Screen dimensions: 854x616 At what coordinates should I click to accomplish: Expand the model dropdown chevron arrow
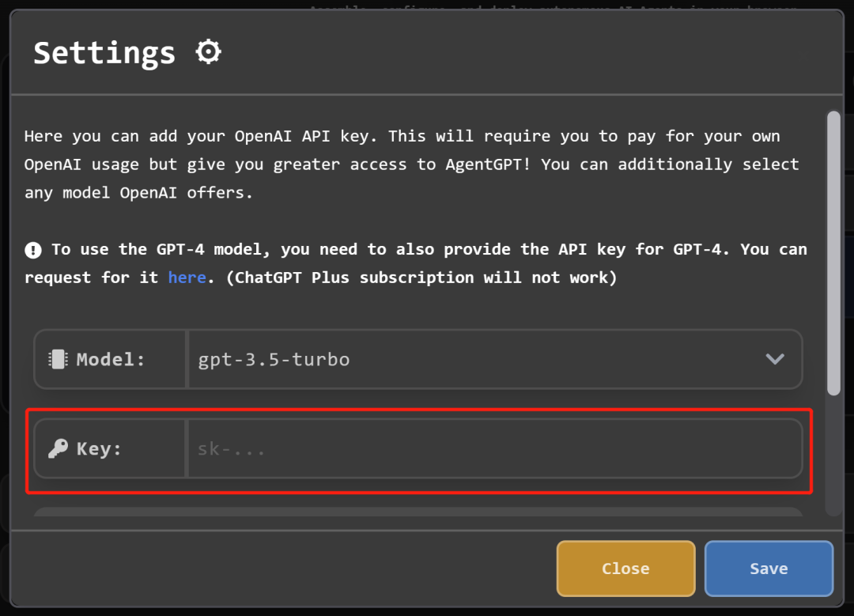774,359
